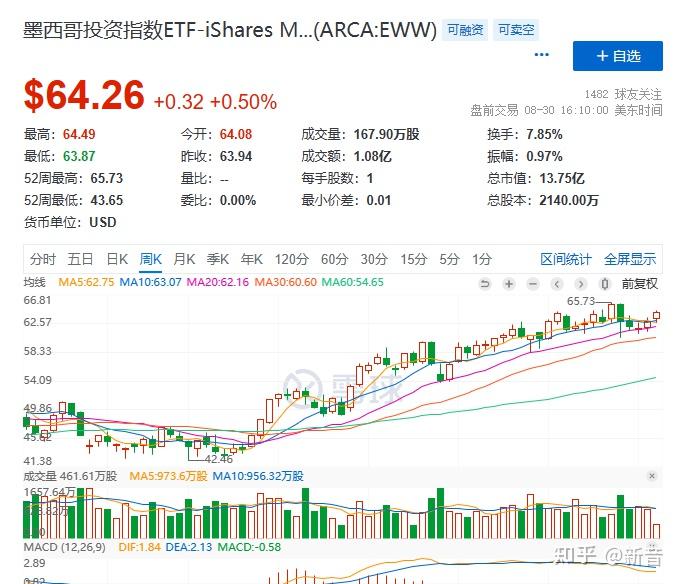Image resolution: width=680 pixels, height=584 pixels.
Task: Click the 均线 label
Action: pos(35,282)
